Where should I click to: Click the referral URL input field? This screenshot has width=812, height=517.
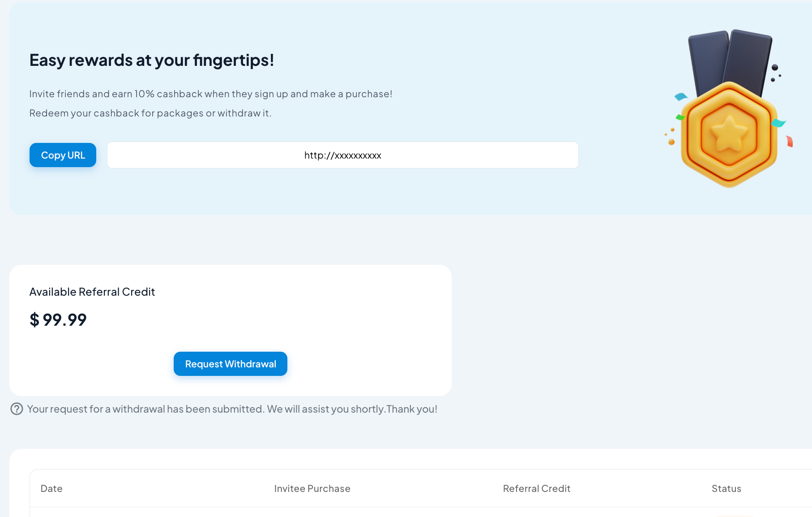(342, 155)
